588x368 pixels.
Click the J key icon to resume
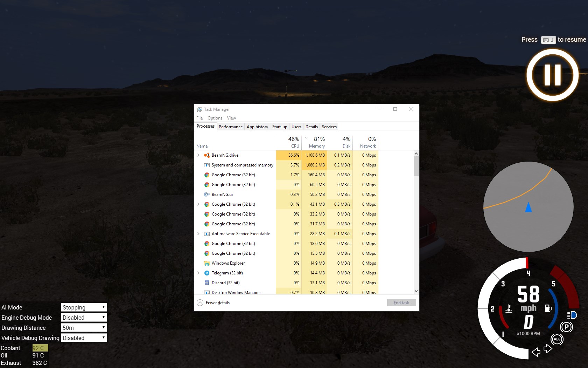coord(548,40)
